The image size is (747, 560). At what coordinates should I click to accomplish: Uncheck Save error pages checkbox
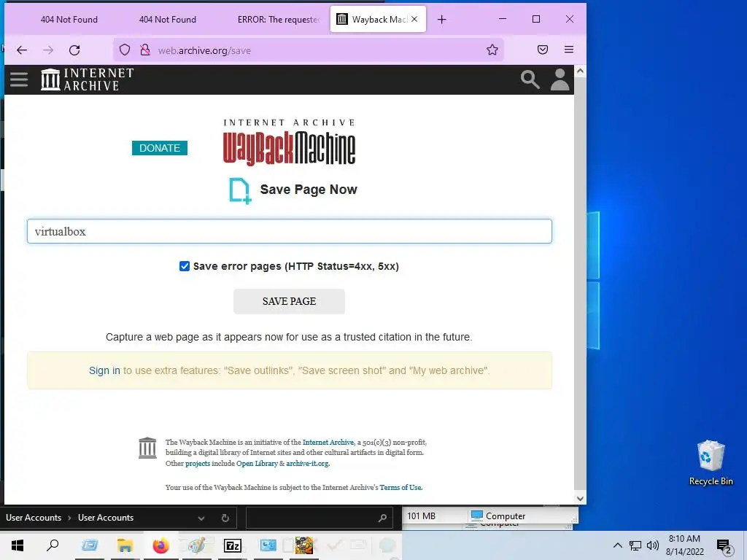coord(185,266)
